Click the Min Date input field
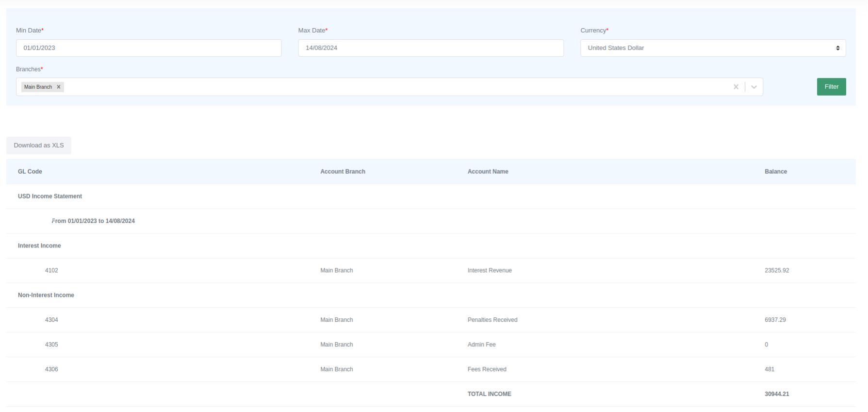 148,48
